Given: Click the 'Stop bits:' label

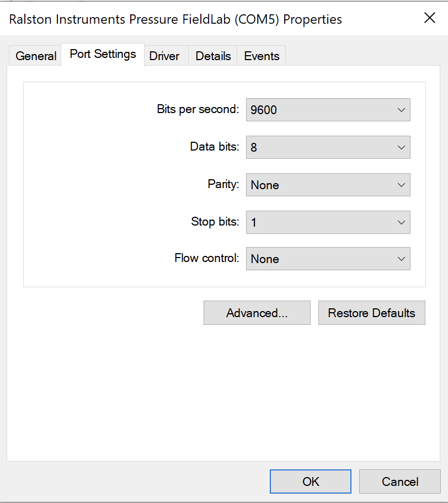Looking at the screenshot, I should tap(215, 222).
